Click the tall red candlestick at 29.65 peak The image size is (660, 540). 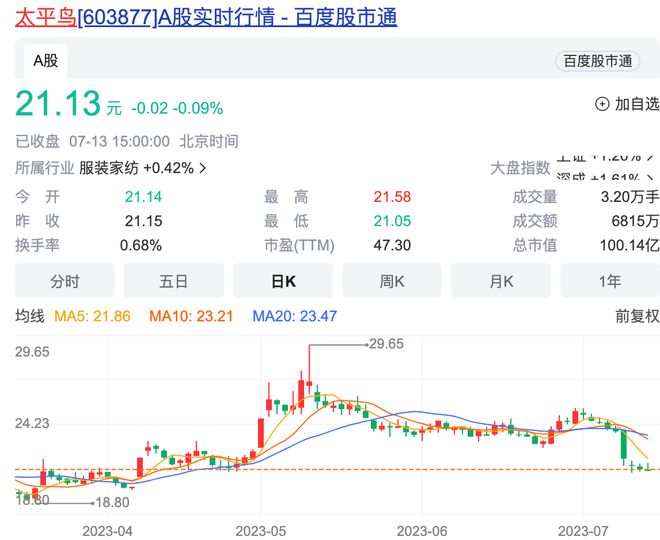pyautogui.click(x=309, y=370)
